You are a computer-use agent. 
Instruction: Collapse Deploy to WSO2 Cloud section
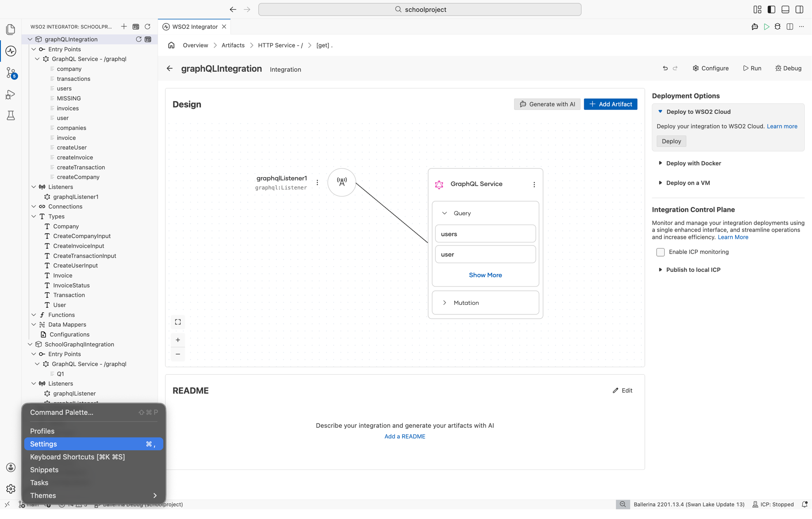click(660, 112)
